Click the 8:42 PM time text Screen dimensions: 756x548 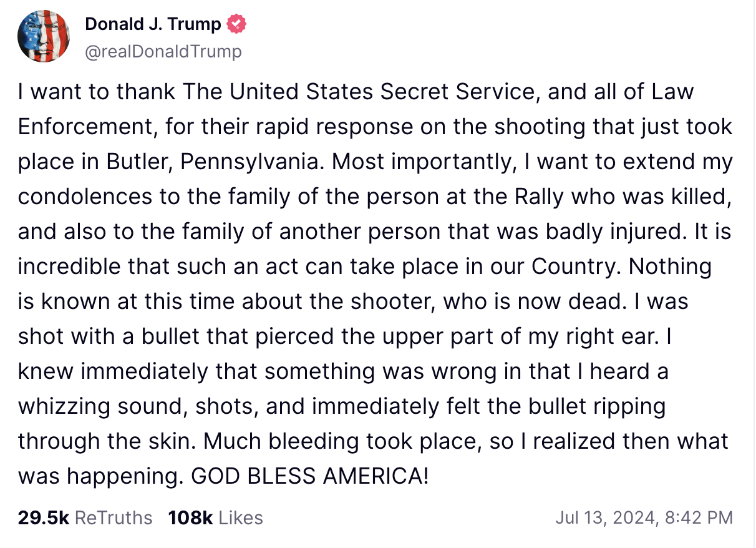699,517
